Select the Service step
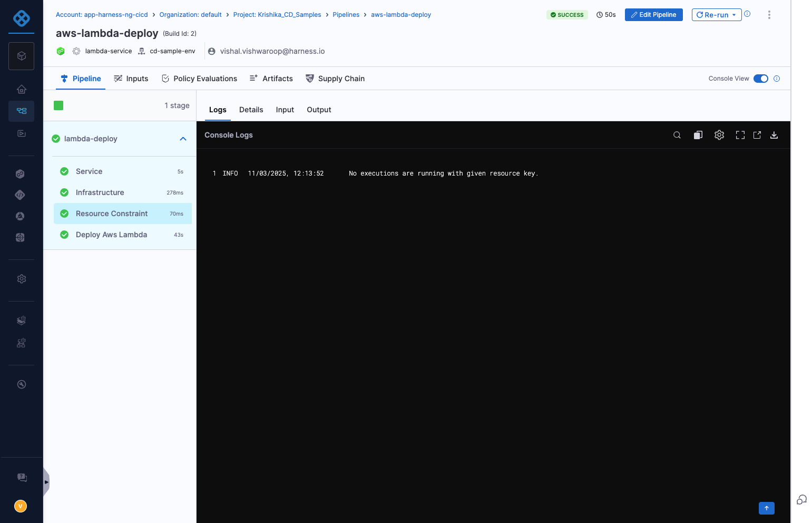812x523 pixels. coord(123,171)
